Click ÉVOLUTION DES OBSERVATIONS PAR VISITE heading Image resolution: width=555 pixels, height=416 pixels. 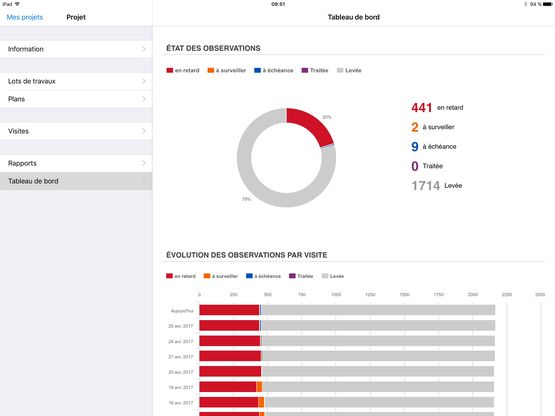(x=246, y=255)
